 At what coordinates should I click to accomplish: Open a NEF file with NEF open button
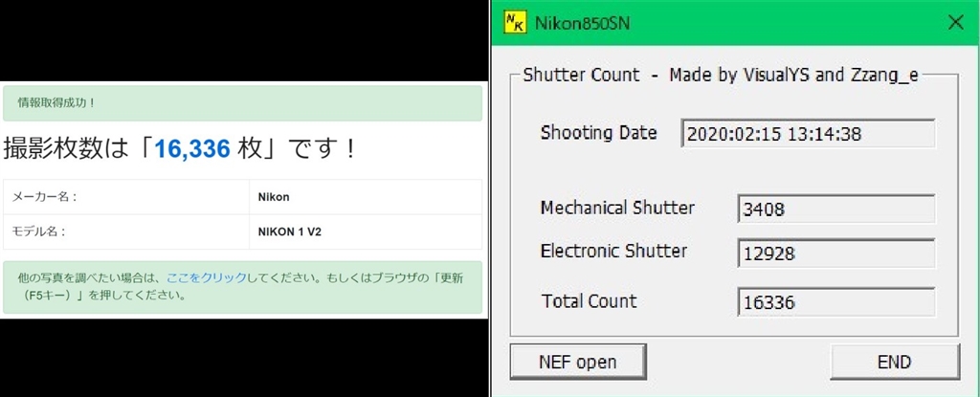tap(577, 362)
